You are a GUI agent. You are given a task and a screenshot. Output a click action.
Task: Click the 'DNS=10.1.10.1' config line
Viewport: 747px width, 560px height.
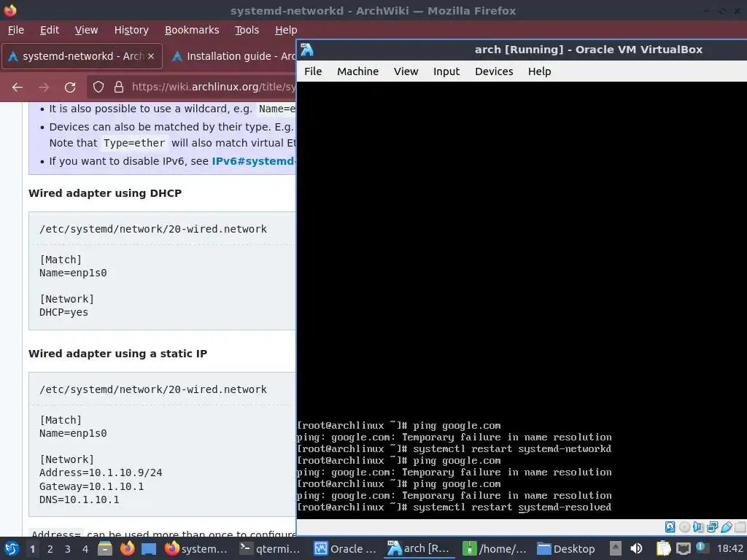[79, 500]
